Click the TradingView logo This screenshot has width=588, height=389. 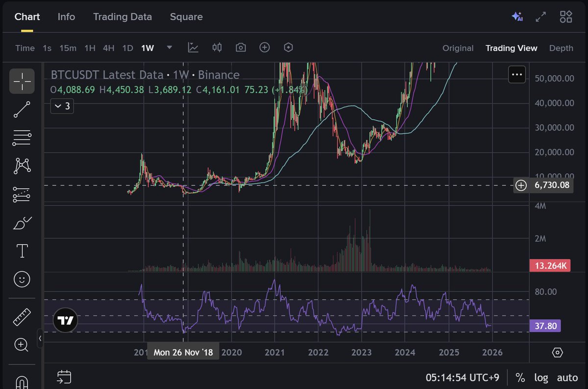tap(65, 321)
